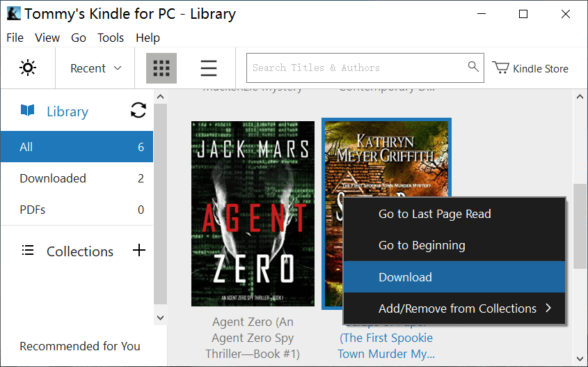
Task: Click the Agent Zero book title text
Action: [253, 338]
